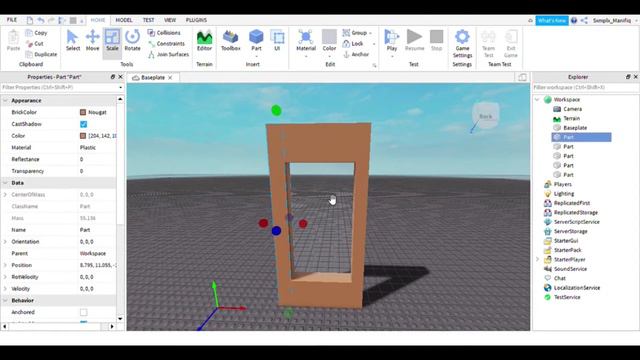640x360 pixels.
Task: Click the What's New button
Action: click(x=552, y=20)
